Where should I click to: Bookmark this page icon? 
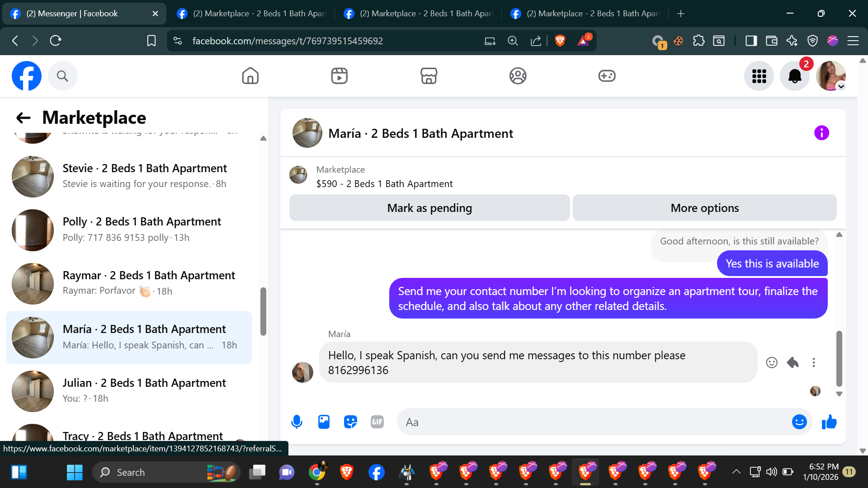(x=151, y=41)
